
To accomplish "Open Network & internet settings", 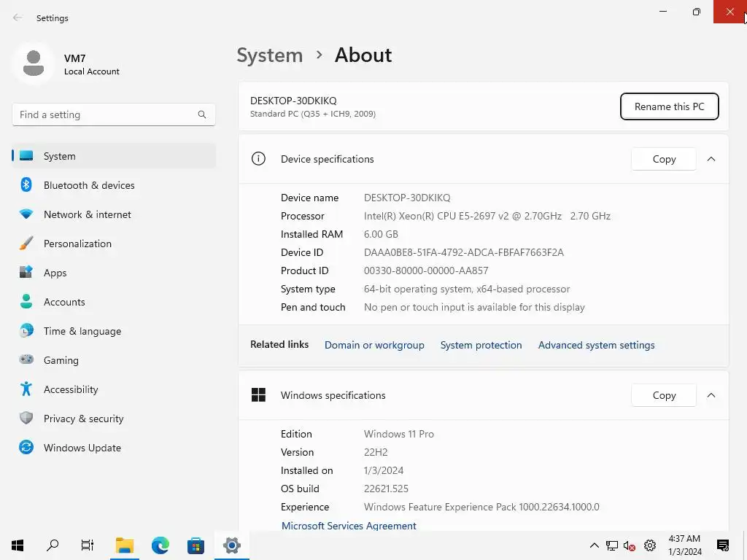I will tap(113, 214).
